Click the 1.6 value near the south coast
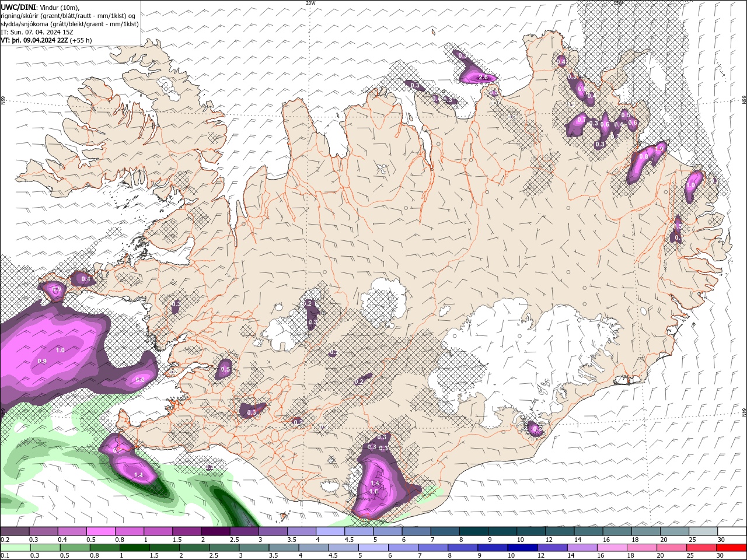 tap(373, 491)
